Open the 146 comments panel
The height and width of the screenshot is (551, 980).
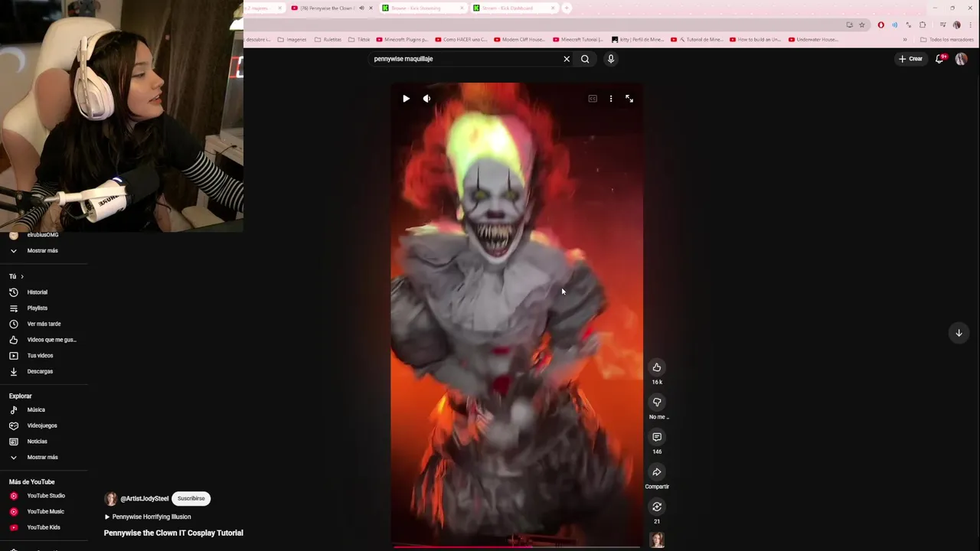point(657,437)
